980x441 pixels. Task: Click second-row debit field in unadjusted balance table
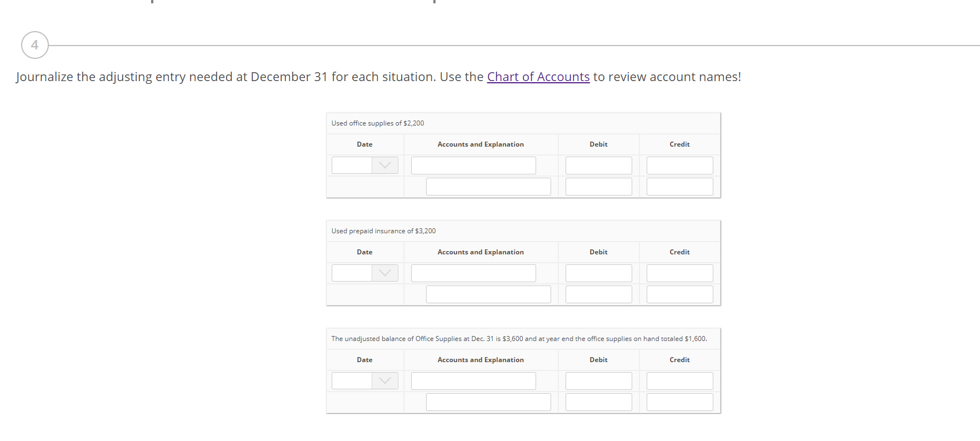pyautogui.click(x=599, y=402)
